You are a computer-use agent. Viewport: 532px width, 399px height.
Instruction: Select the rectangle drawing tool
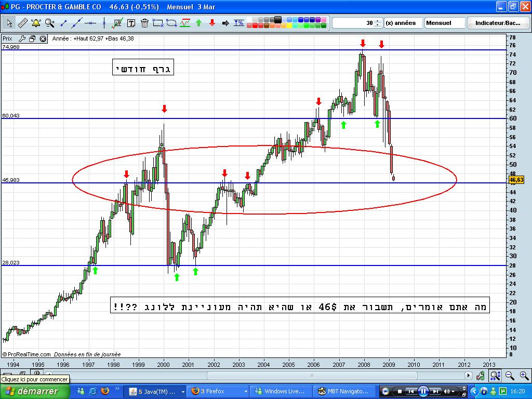coord(158,23)
